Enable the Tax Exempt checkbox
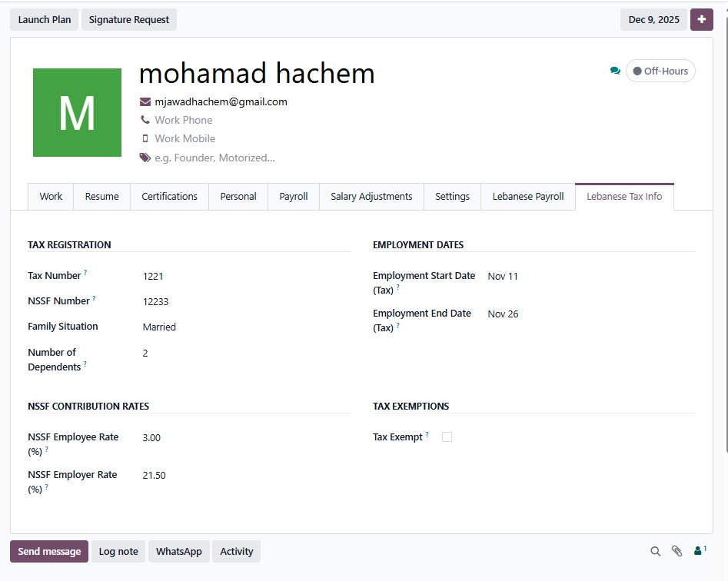This screenshot has width=728, height=581. pos(447,437)
